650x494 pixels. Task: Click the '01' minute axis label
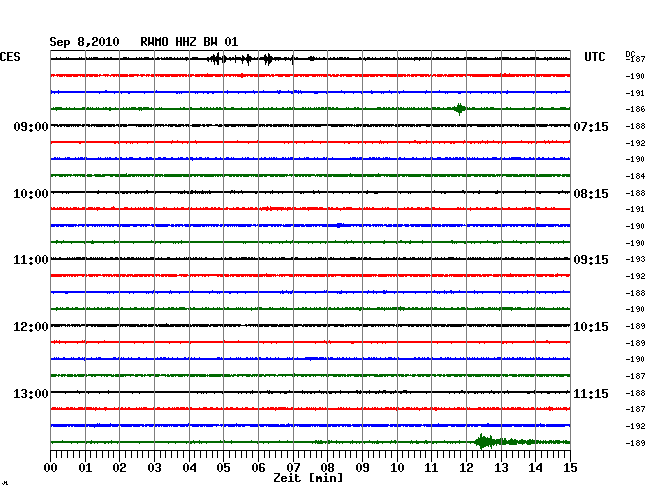coord(85,467)
